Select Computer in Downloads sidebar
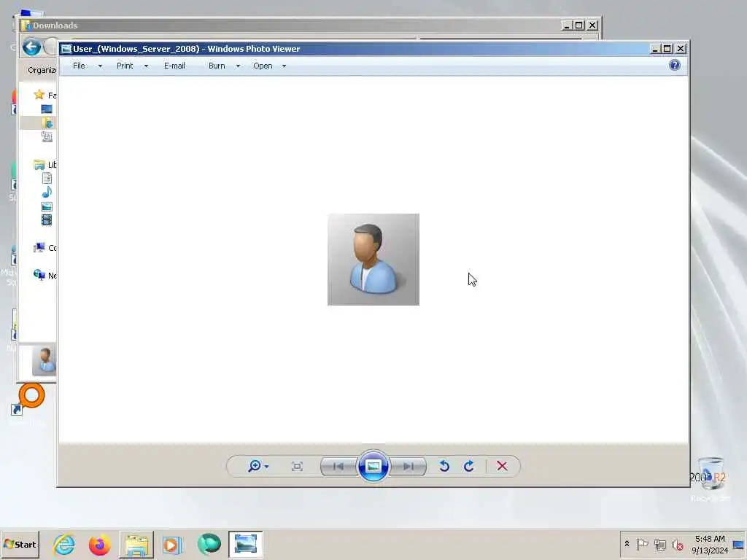747x560 pixels. point(45,248)
